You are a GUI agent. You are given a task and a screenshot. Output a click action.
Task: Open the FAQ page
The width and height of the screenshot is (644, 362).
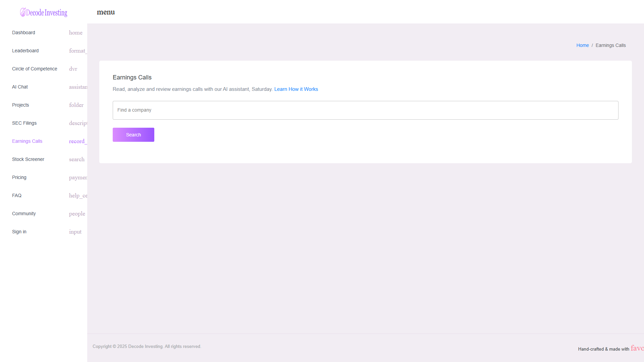click(x=17, y=195)
